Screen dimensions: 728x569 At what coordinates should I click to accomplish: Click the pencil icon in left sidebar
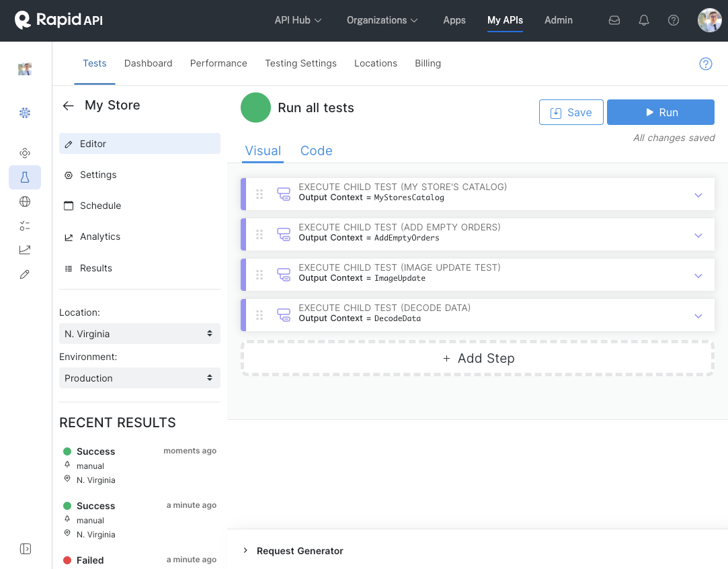click(25, 274)
